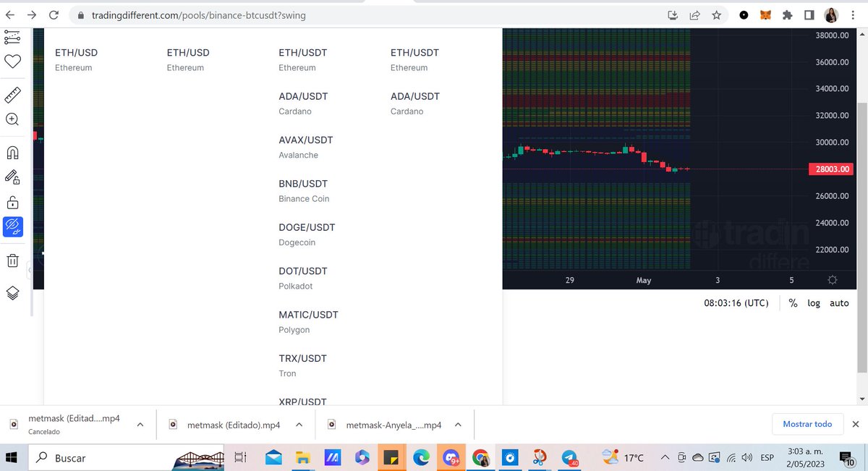
Task: Open the black circle extension icon
Action: tap(744, 14)
